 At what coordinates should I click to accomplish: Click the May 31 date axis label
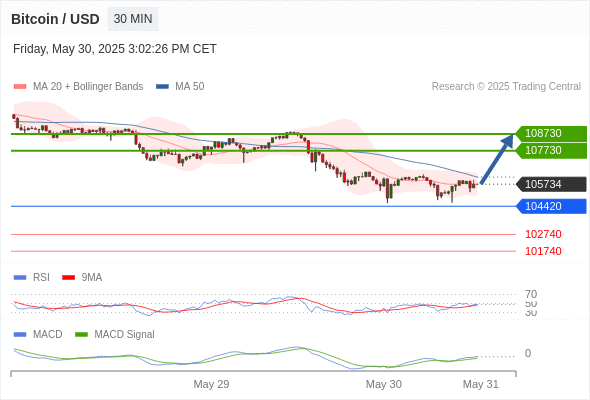(481, 384)
